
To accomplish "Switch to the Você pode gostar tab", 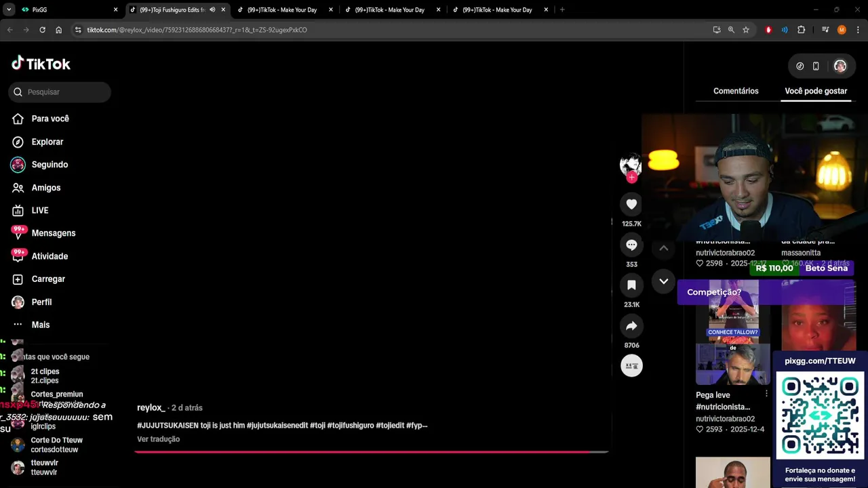I will click(816, 91).
